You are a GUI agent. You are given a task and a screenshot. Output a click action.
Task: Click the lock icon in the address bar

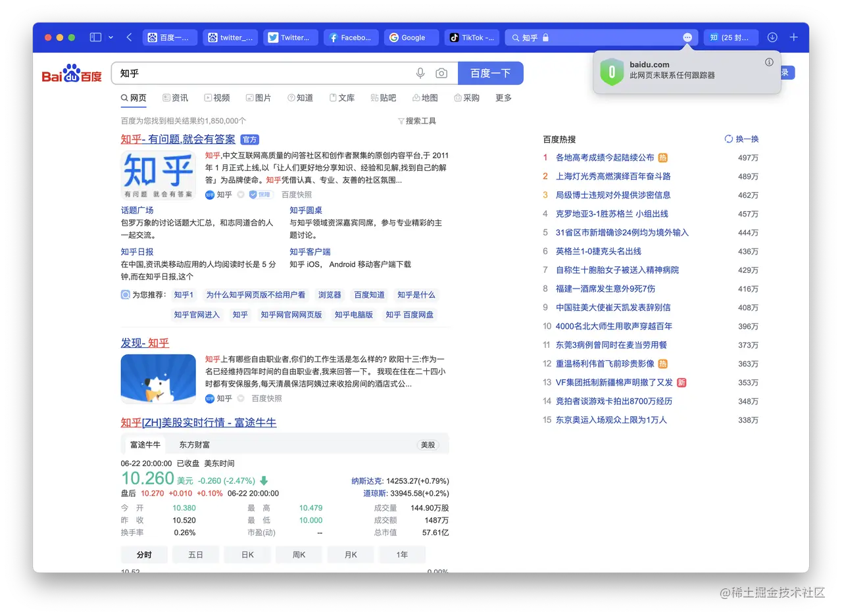coord(545,37)
